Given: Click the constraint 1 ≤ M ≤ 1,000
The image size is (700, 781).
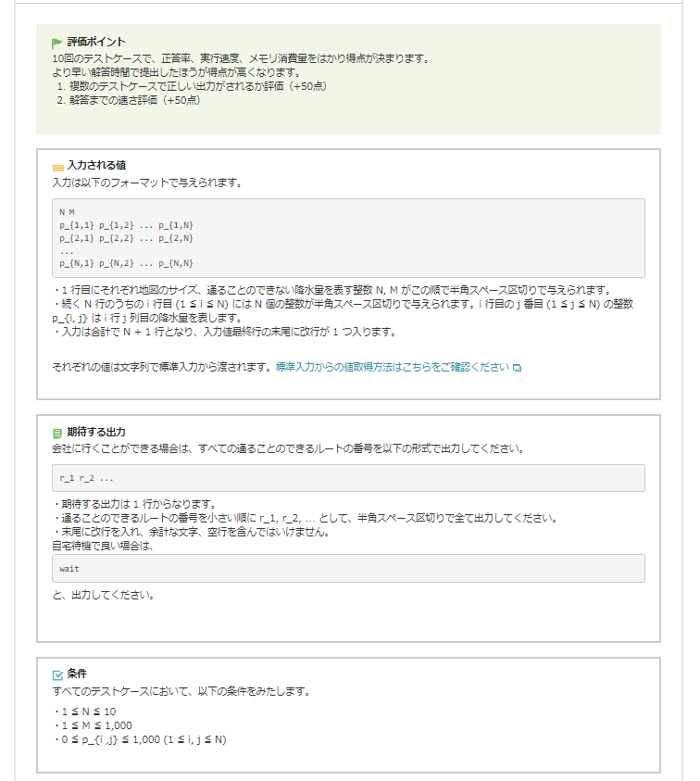Looking at the screenshot, I should (x=93, y=725).
